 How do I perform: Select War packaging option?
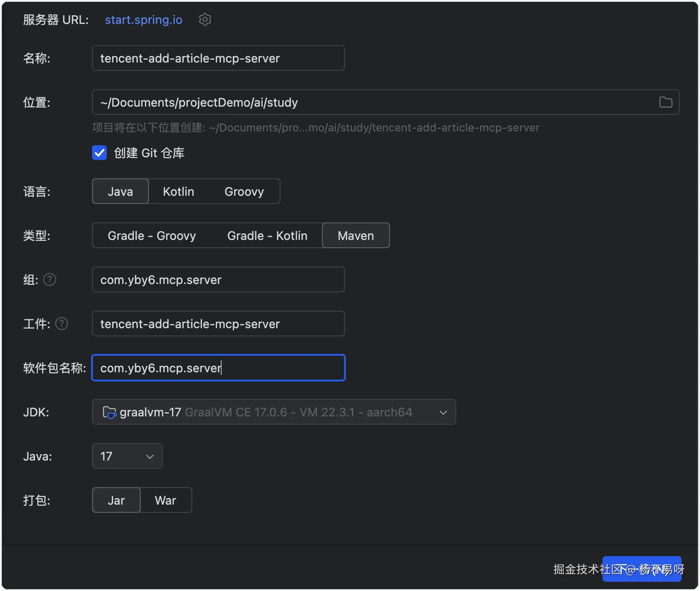(x=166, y=500)
